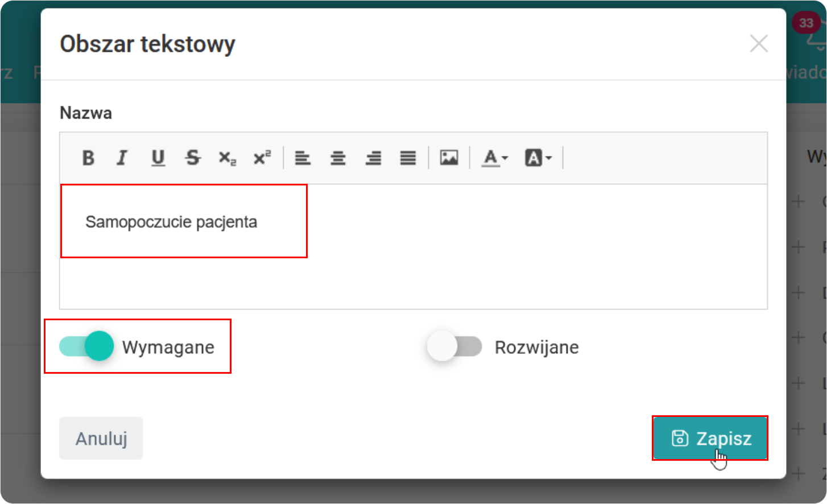This screenshot has width=827, height=504.
Task: Justify the text alignment
Action: pyautogui.click(x=408, y=158)
